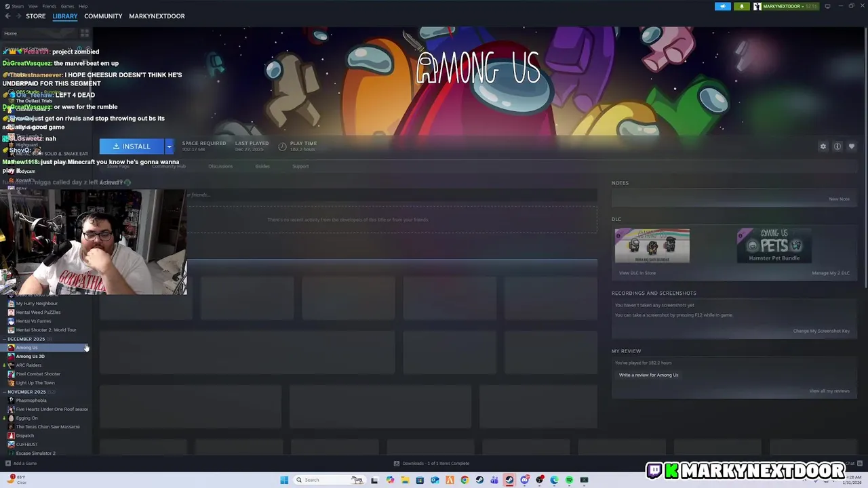Go to the COMMUNITY tab

(x=103, y=16)
